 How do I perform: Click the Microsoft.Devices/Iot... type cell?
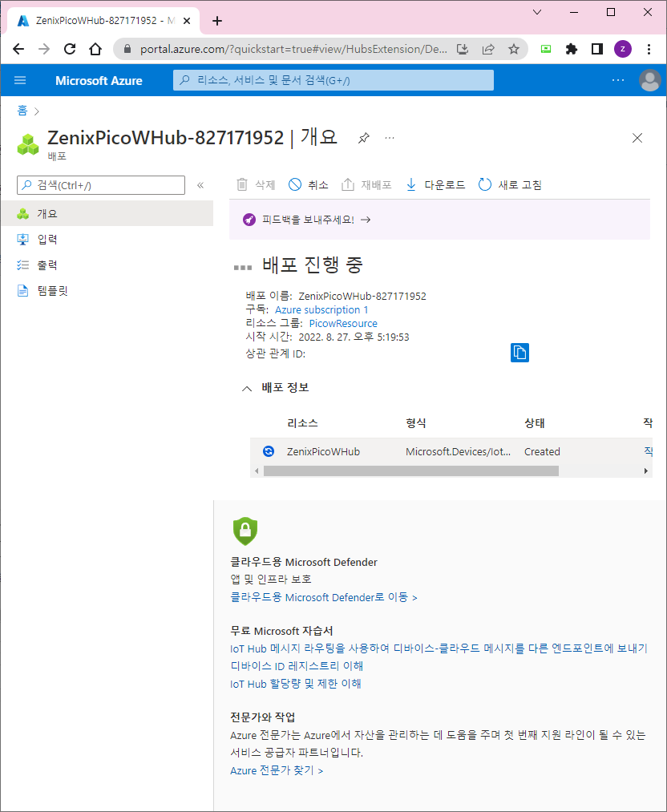tap(458, 451)
